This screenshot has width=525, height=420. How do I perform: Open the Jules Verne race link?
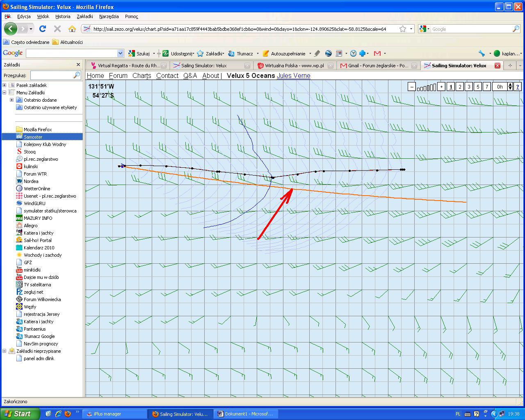(x=293, y=75)
